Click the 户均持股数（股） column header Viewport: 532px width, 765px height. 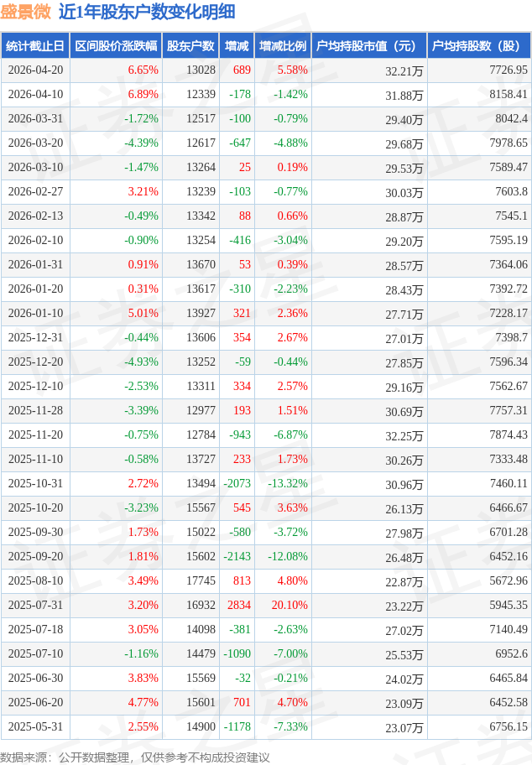(478, 46)
